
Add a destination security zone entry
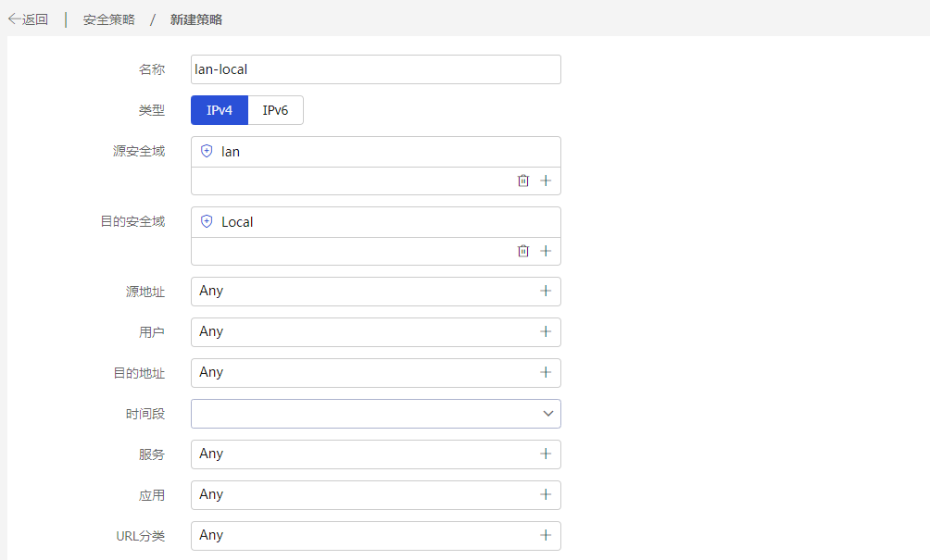tap(546, 251)
